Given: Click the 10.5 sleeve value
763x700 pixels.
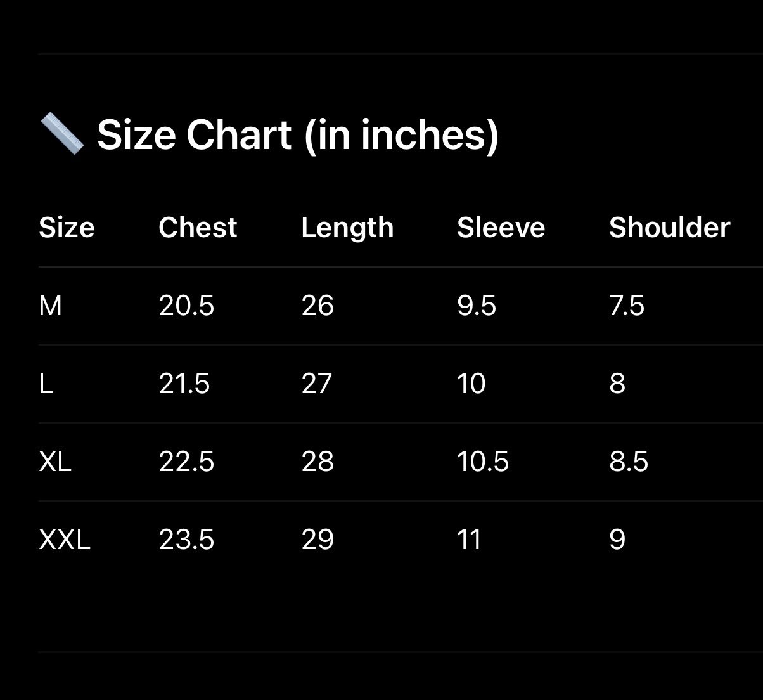Looking at the screenshot, I should coord(483,462).
